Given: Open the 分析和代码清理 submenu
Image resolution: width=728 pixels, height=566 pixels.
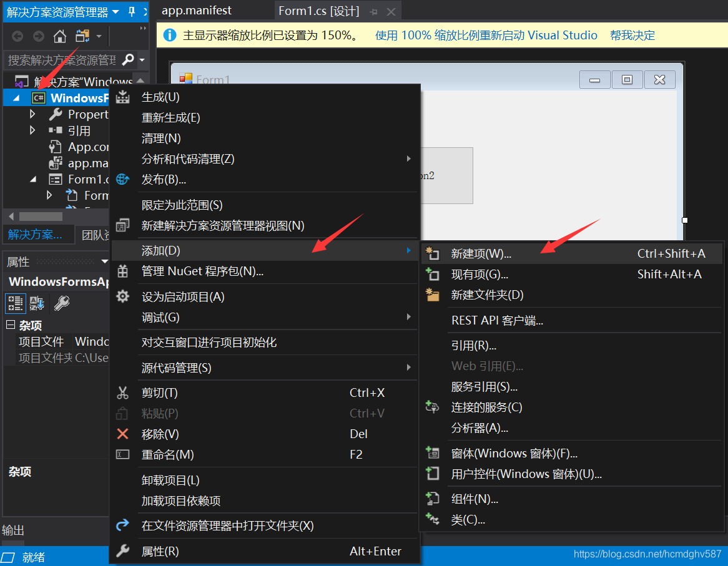Looking at the screenshot, I should coord(265,159).
